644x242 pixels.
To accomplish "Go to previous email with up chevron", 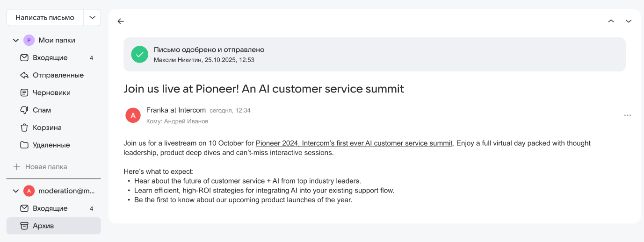I will [611, 21].
